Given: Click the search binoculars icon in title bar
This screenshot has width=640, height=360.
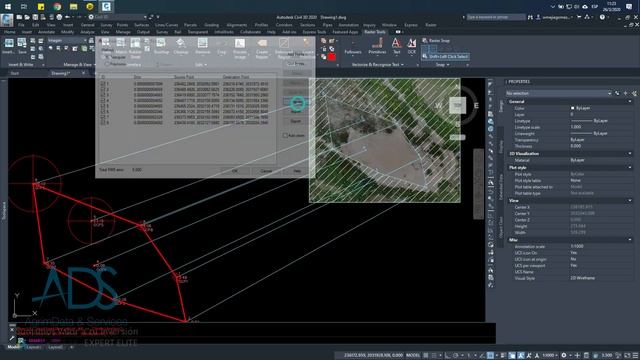Looking at the screenshot, I should click(530, 17).
